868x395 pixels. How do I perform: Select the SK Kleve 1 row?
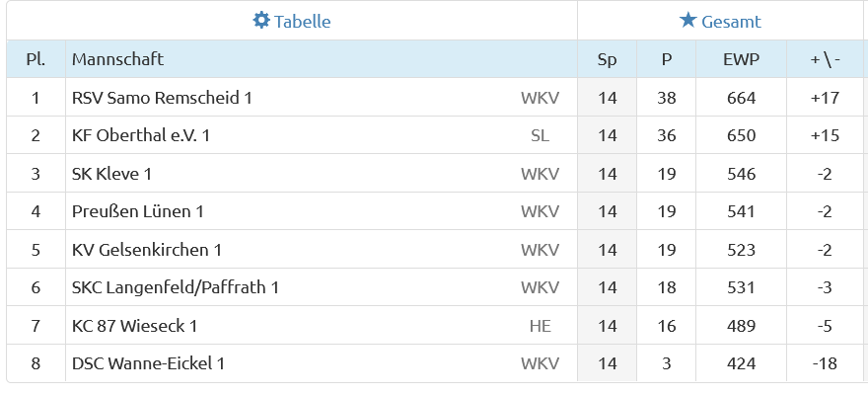coord(111,174)
